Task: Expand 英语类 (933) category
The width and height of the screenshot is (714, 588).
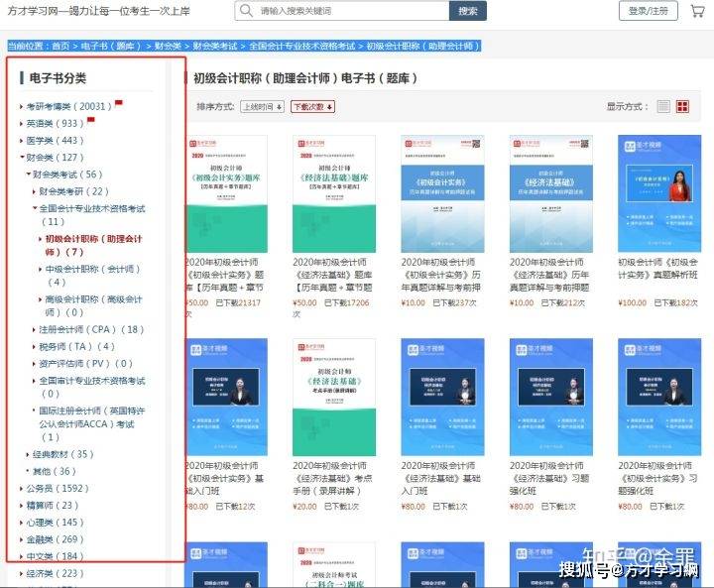Action: point(55,123)
